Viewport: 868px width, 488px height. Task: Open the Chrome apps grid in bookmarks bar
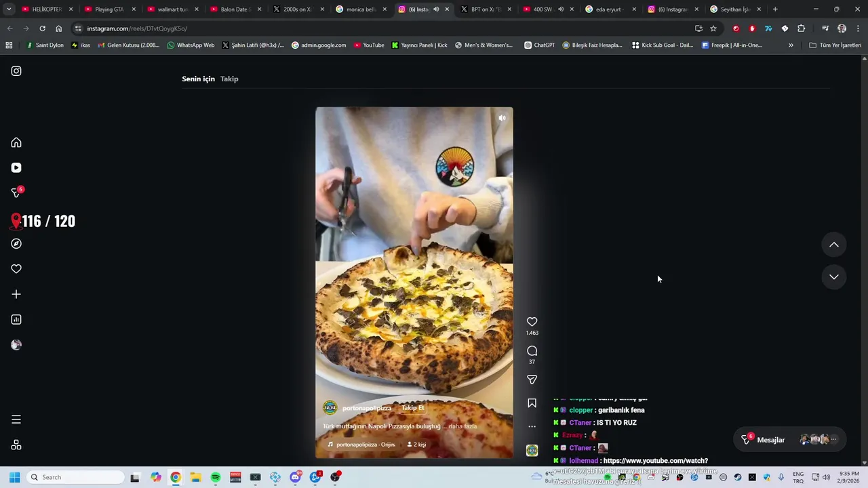click(9, 45)
